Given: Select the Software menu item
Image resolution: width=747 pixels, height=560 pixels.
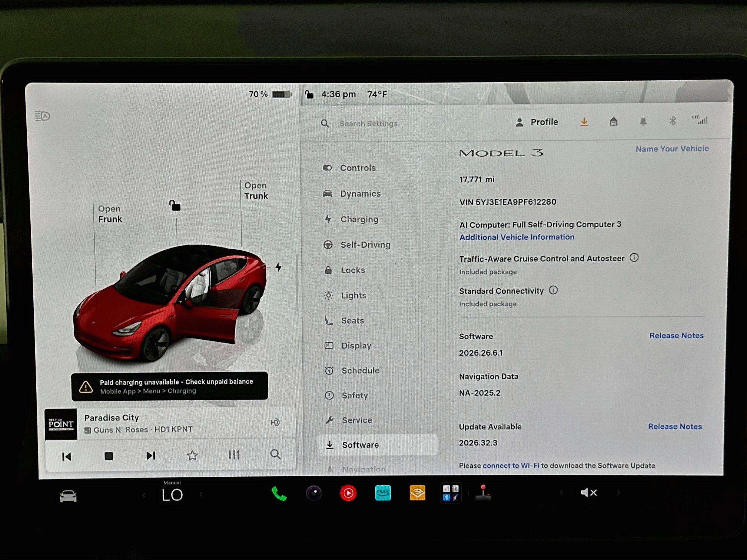Looking at the screenshot, I should [378, 445].
